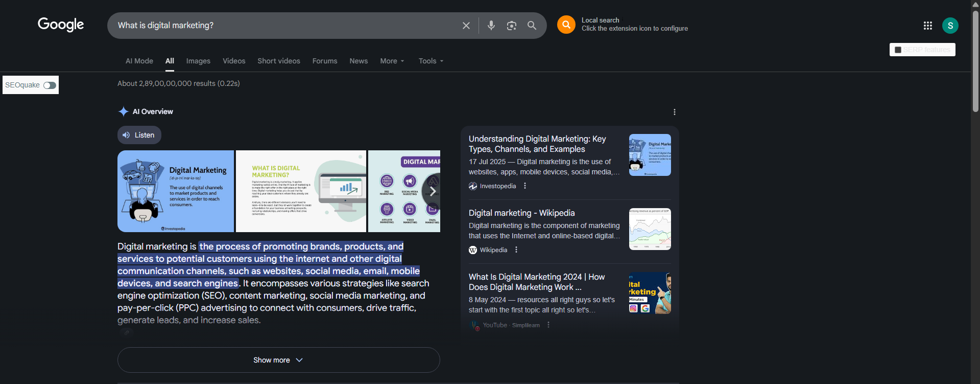Submit the query with the magnifier icon in the search box
The height and width of the screenshot is (384, 980).
532,26
